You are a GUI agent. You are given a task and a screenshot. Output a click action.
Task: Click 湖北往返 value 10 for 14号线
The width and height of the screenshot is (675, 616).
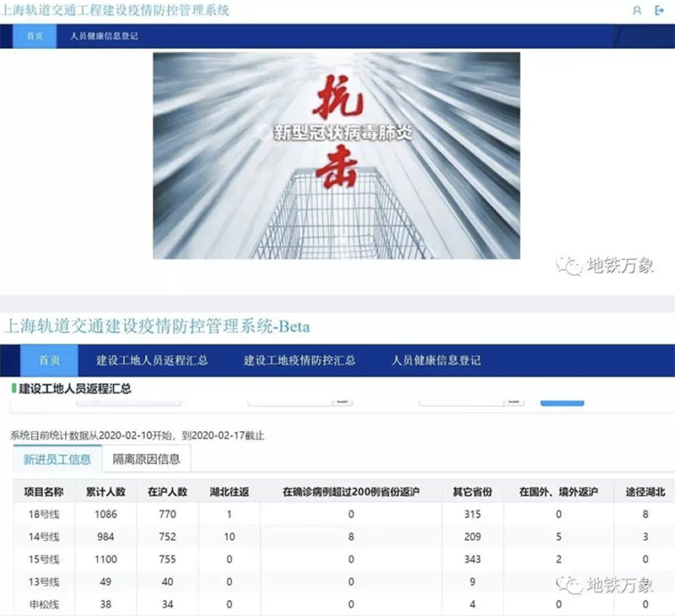click(x=229, y=537)
